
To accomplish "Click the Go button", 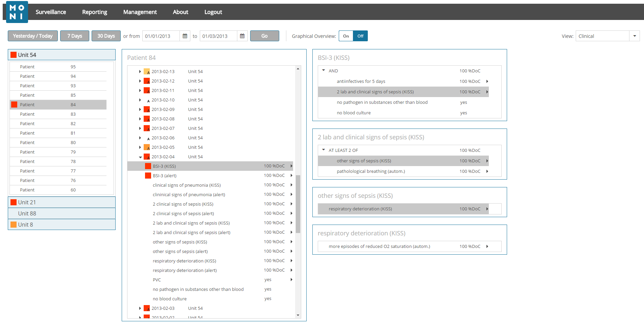I will 265,36.
